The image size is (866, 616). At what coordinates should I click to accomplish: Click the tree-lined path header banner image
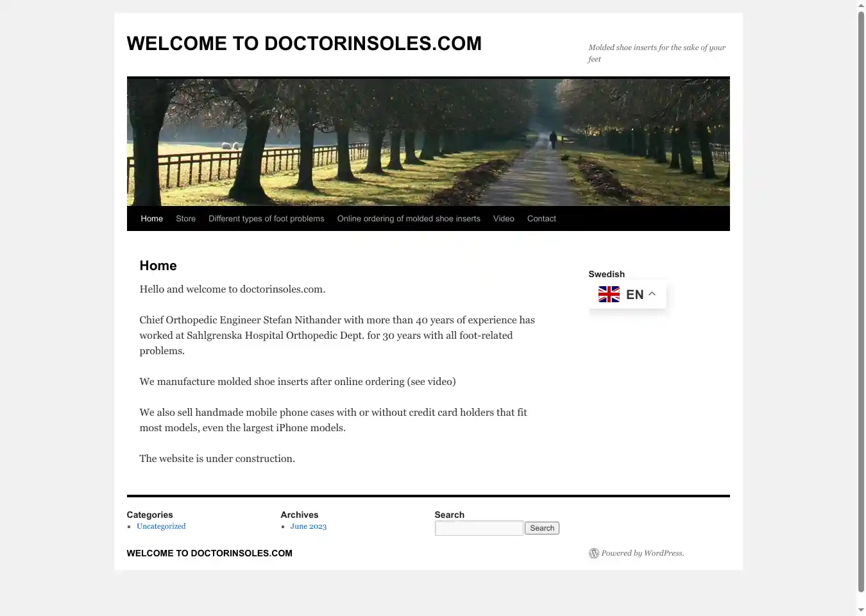(428, 142)
